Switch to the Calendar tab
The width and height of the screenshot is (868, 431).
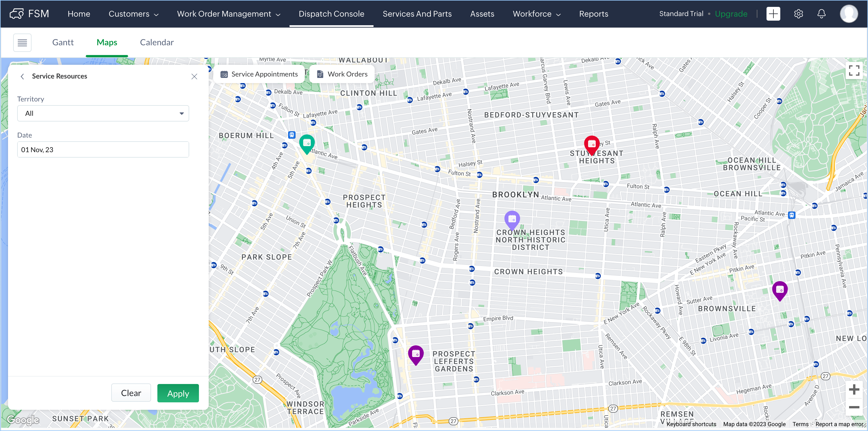(157, 42)
